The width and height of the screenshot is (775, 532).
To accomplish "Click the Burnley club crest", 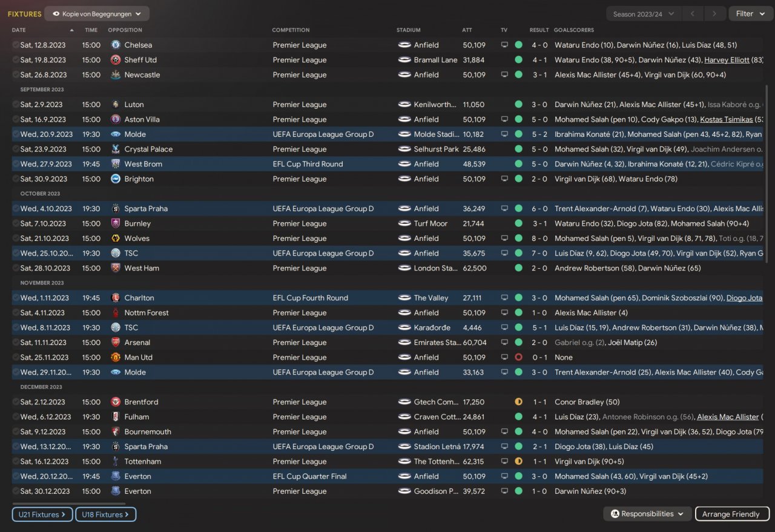I will (x=116, y=223).
